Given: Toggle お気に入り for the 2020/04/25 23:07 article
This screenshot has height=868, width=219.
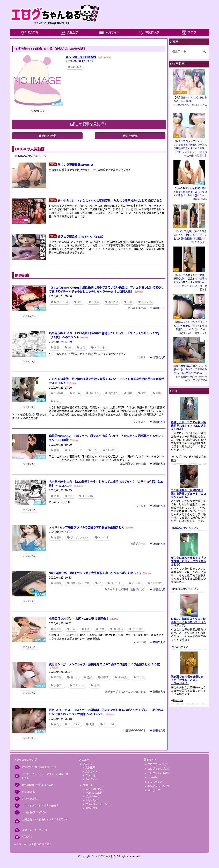Looking at the screenshot, I should tap(29, 556).
